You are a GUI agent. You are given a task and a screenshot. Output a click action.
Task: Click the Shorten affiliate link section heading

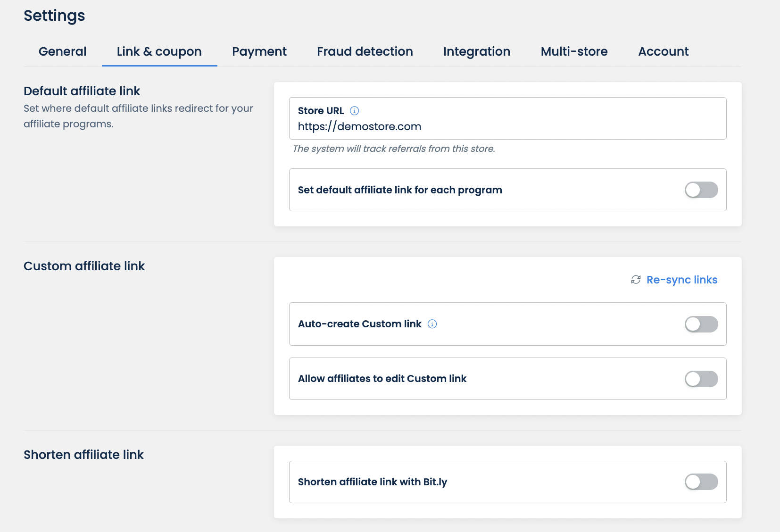coord(83,455)
